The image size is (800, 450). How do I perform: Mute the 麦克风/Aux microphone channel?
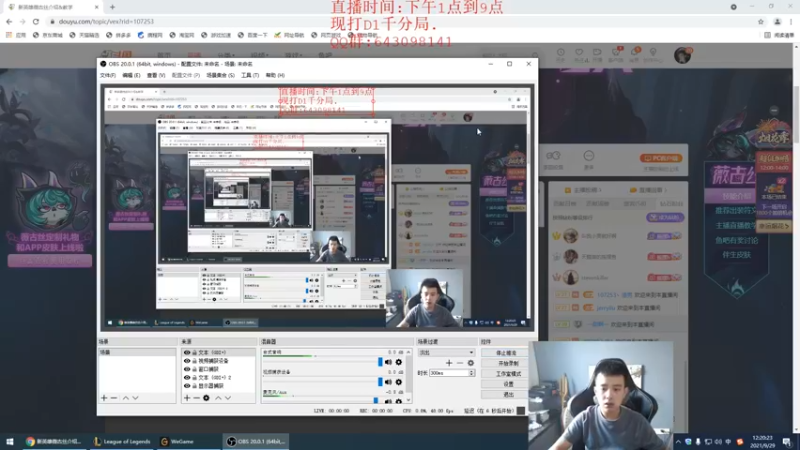388,401
